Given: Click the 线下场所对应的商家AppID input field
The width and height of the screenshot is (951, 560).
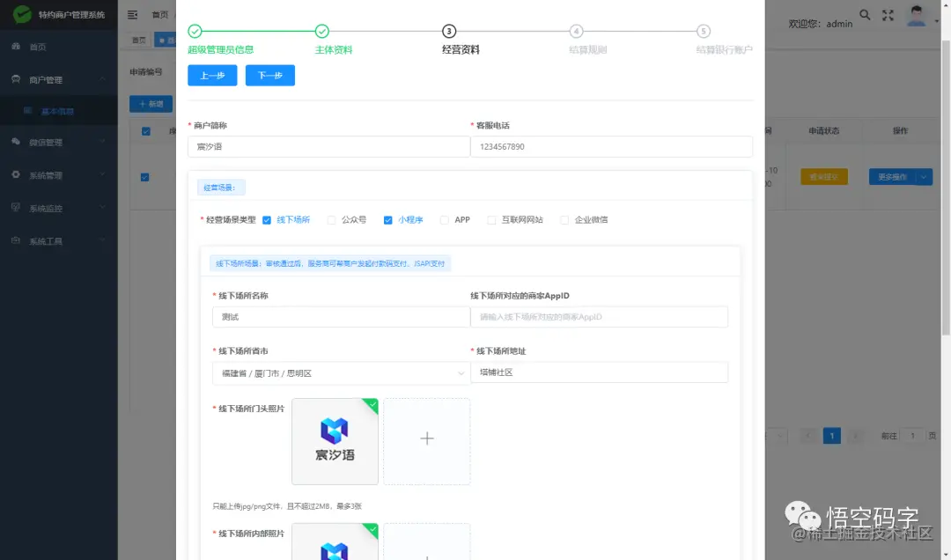Looking at the screenshot, I should 600,317.
